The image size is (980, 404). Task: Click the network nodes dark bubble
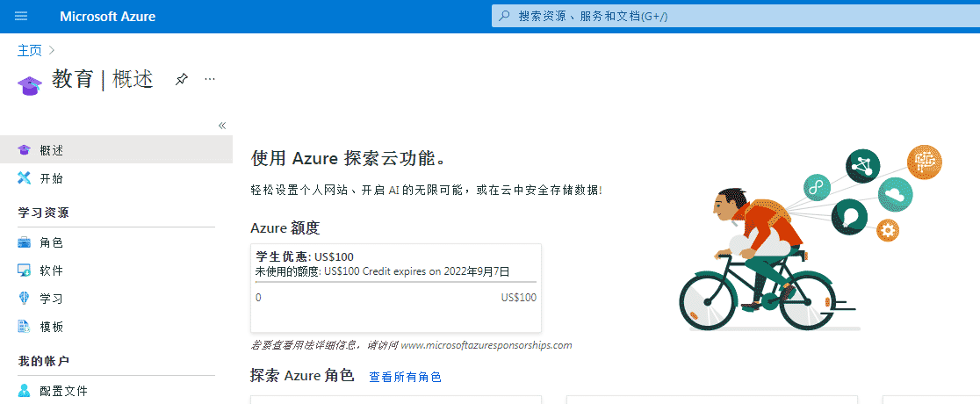click(x=863, y=166)
